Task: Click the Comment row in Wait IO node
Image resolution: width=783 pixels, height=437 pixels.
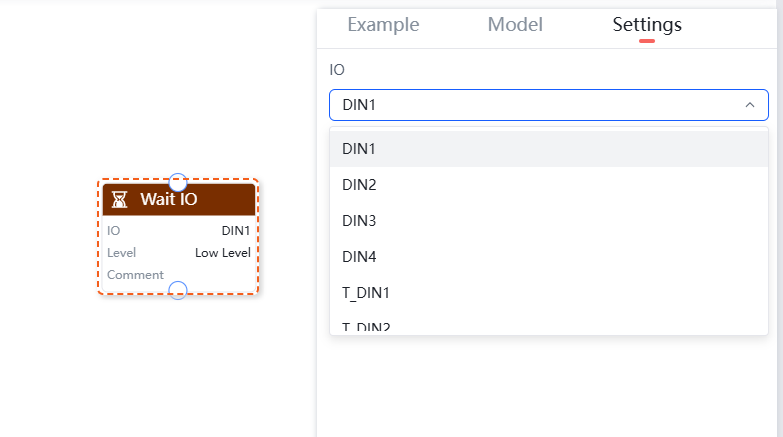Action: 136,275
